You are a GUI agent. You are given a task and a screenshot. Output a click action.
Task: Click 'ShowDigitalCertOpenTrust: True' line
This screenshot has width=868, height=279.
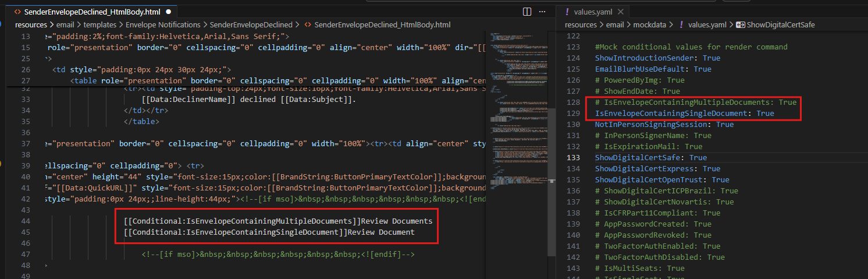pyautogui.click(x=662, y=179)
